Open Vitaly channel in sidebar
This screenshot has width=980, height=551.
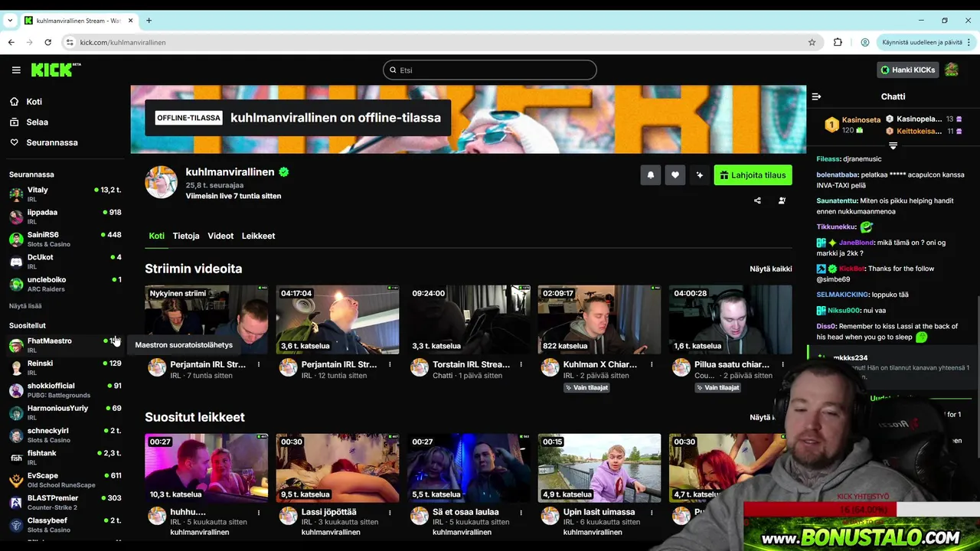click(x=65, y=194)
